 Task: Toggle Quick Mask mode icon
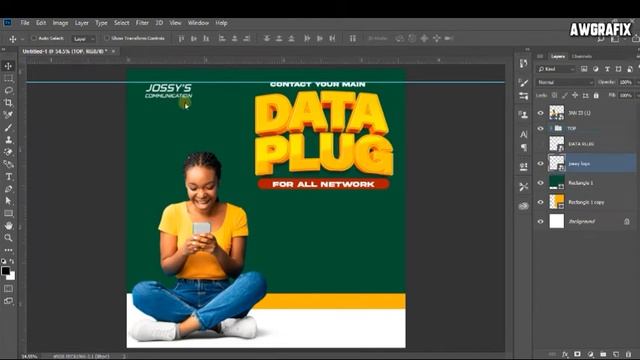point(8,289)
